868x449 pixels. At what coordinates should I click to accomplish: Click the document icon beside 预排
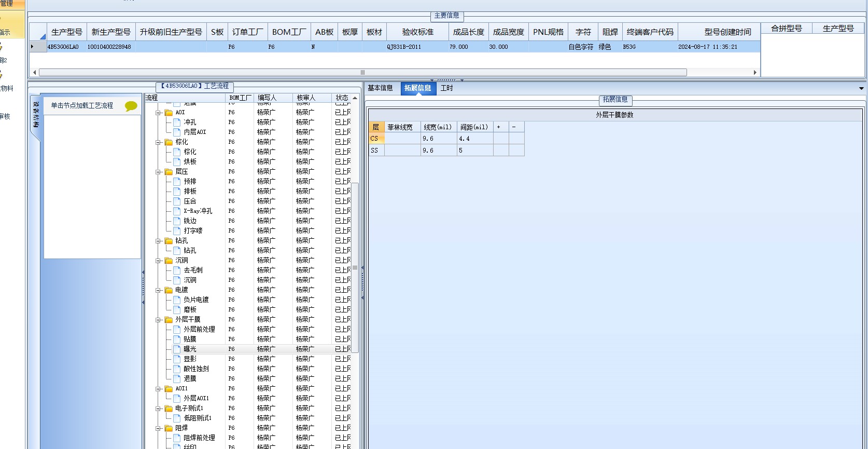click(177, 181)
